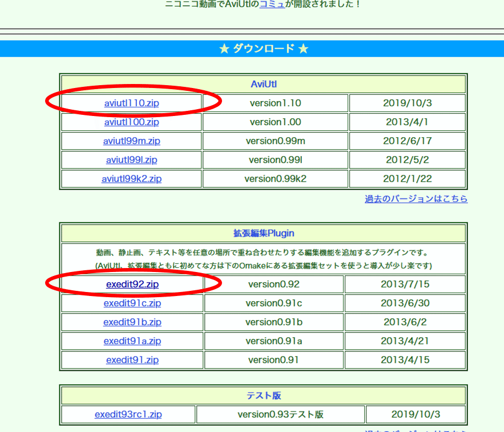Click the 2012/1/22 date cell
The height and width of the screenshot is (432, 504).
coord(407,179)
